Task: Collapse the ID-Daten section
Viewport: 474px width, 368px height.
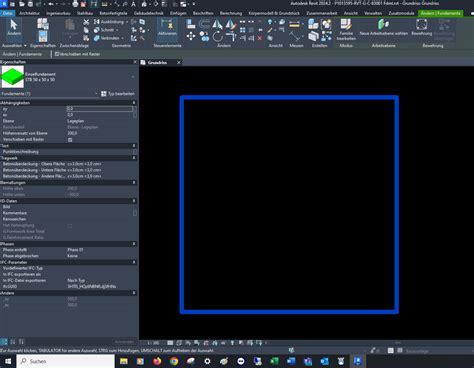Action: click(134, 201)
